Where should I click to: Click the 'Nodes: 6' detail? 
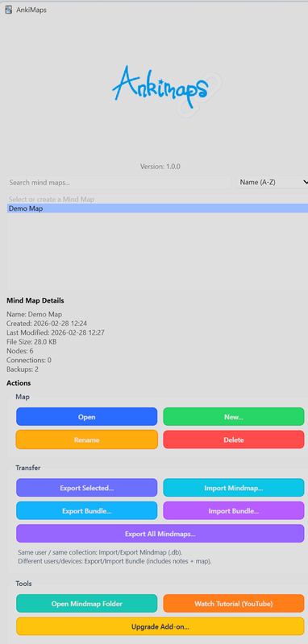pos(19,351)
